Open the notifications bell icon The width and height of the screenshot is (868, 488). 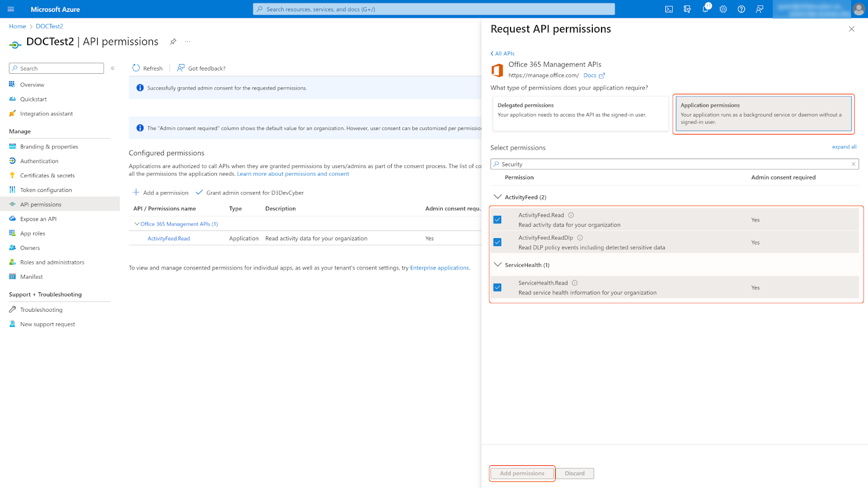(705, 9)
